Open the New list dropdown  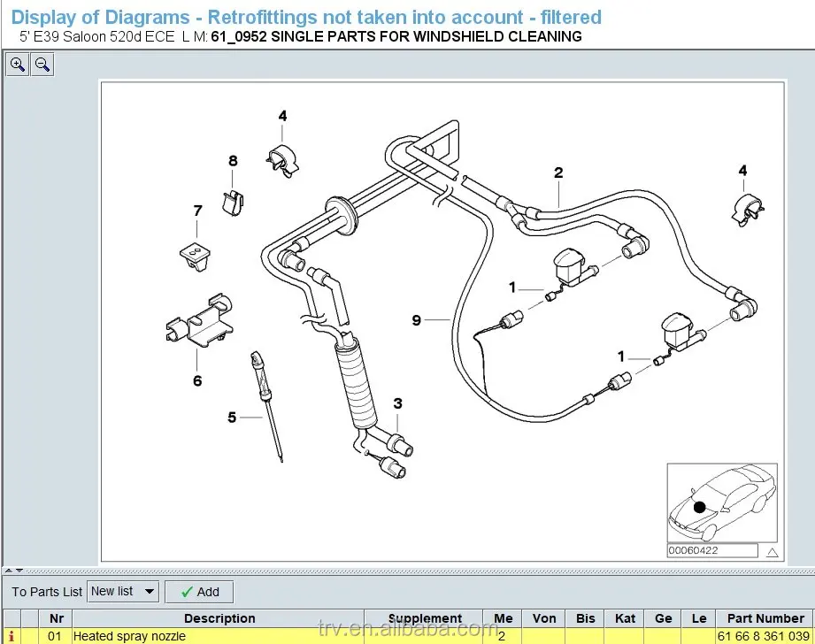click(123, 592)
